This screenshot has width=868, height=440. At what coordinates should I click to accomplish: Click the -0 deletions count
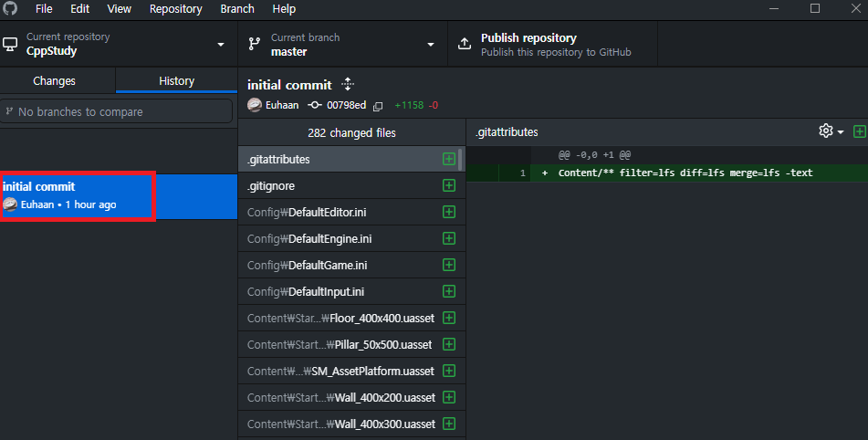[x=433, y=105]
